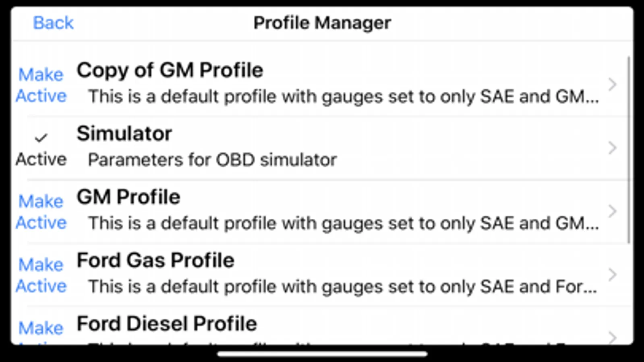Make Copy of GM Profile active
Image resolution: width=644 pixels, height=362 pixels.
tap(41, 85)
